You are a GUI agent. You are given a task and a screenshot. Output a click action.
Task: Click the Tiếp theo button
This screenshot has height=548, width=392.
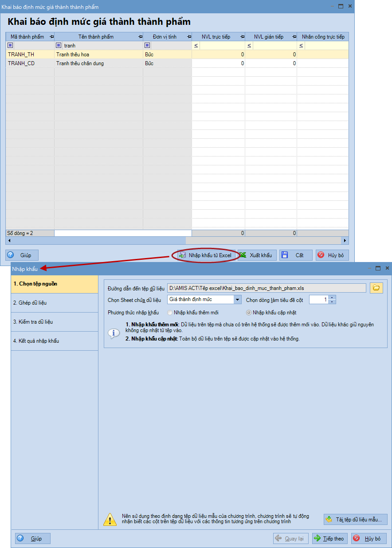click(x=329, y=538)
